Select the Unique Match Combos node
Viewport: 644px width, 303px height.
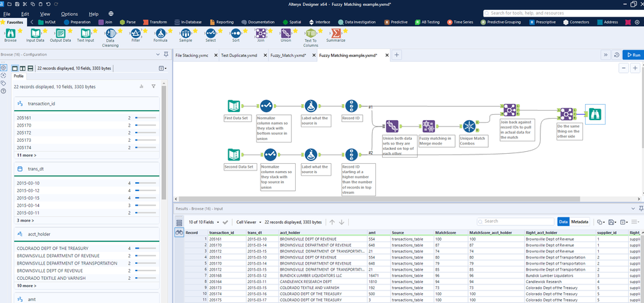click(469, 126)
